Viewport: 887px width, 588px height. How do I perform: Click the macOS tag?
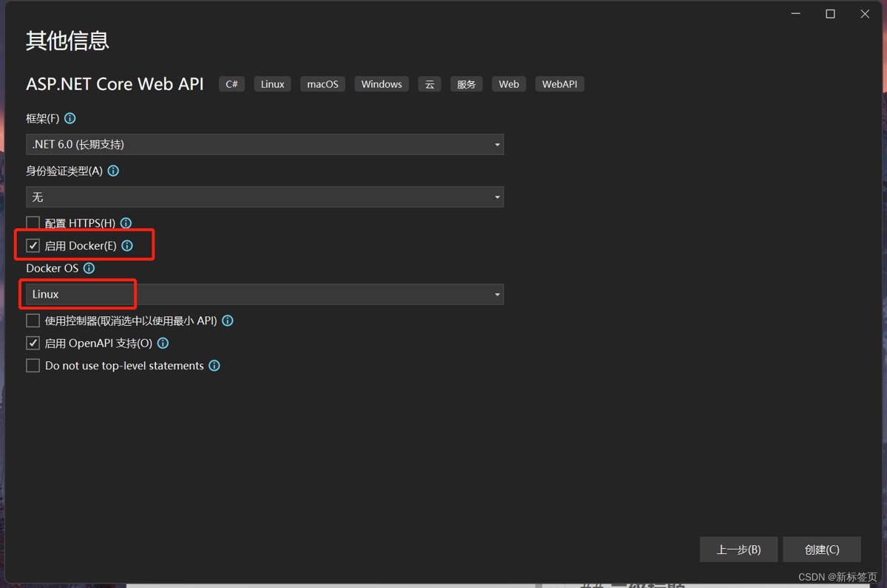click(323, 84)
